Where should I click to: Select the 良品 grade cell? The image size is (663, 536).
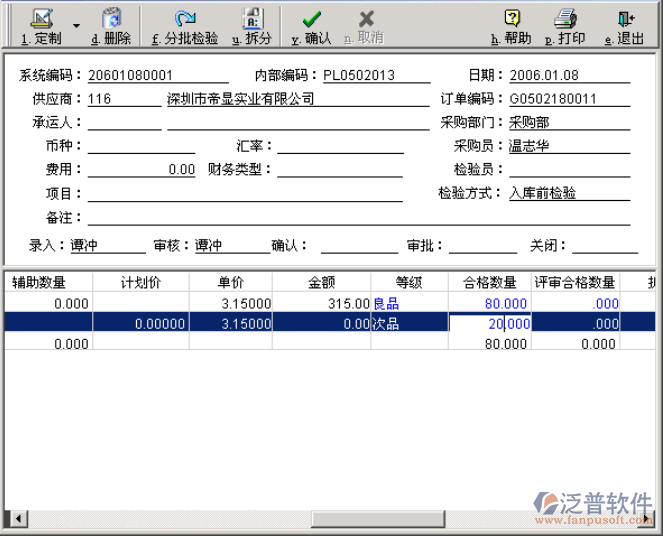click(409, 303)
